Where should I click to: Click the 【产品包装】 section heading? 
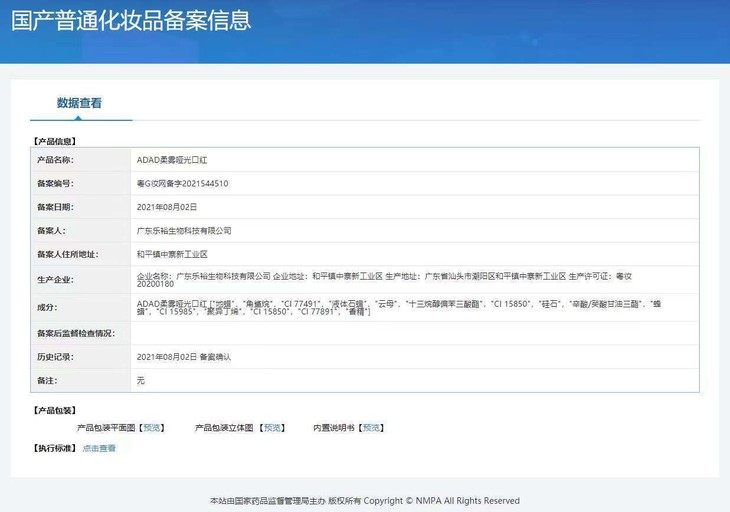click(x=55, y=411)
